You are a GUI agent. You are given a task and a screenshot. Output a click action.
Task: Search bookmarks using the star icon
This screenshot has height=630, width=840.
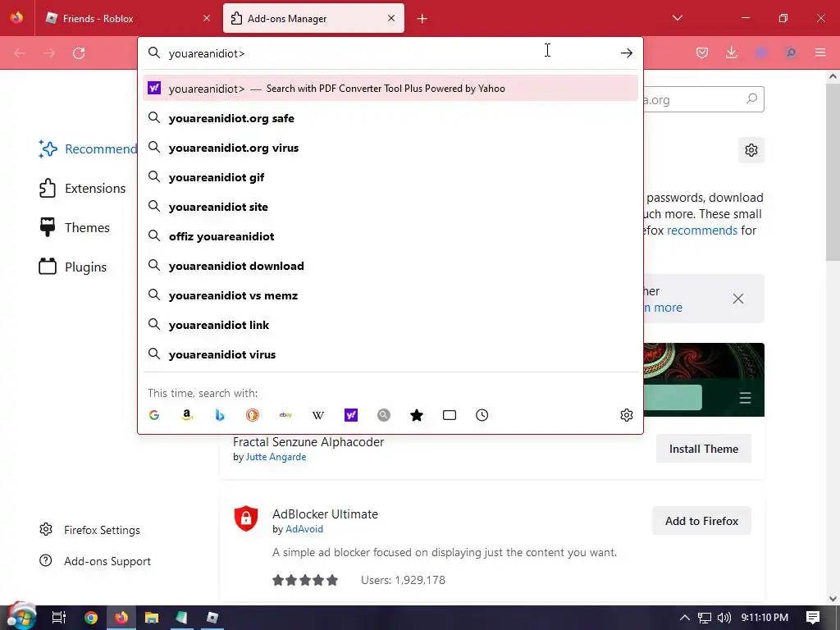tap(417, 415)
